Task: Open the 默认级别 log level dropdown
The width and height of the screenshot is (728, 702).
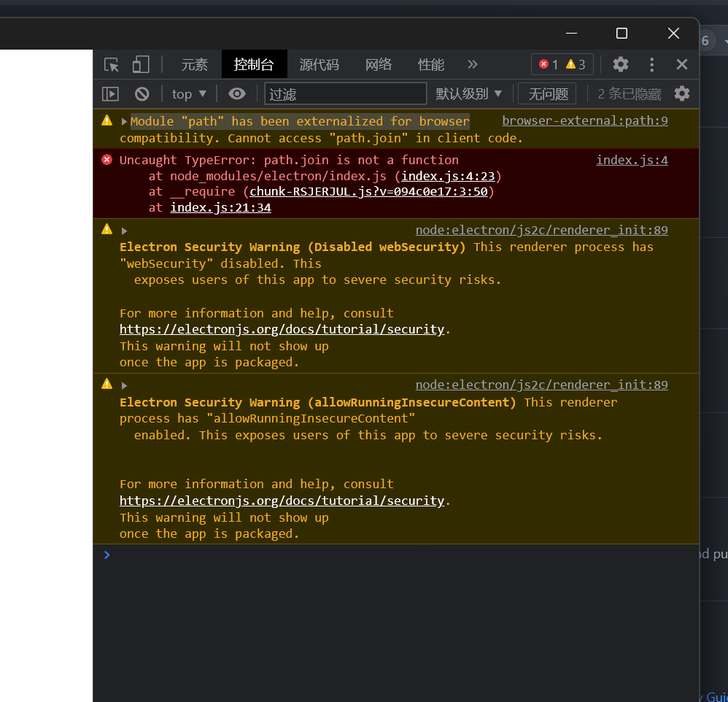Action: [469, 93]
